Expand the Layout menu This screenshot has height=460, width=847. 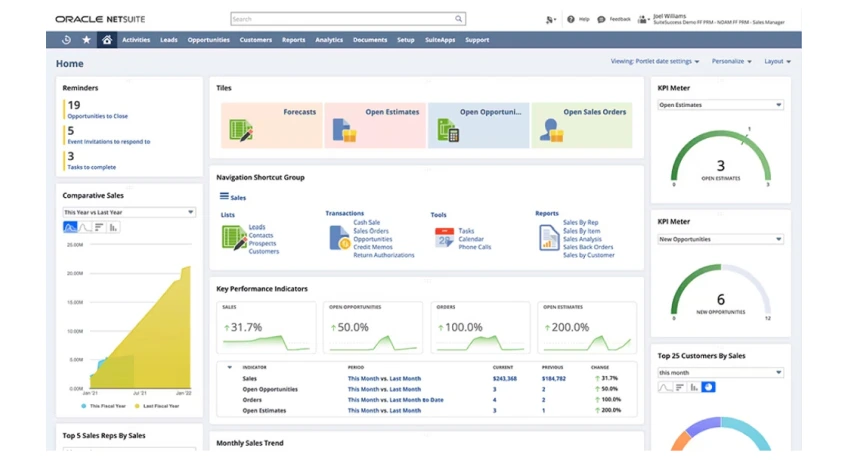coord(777,62)
